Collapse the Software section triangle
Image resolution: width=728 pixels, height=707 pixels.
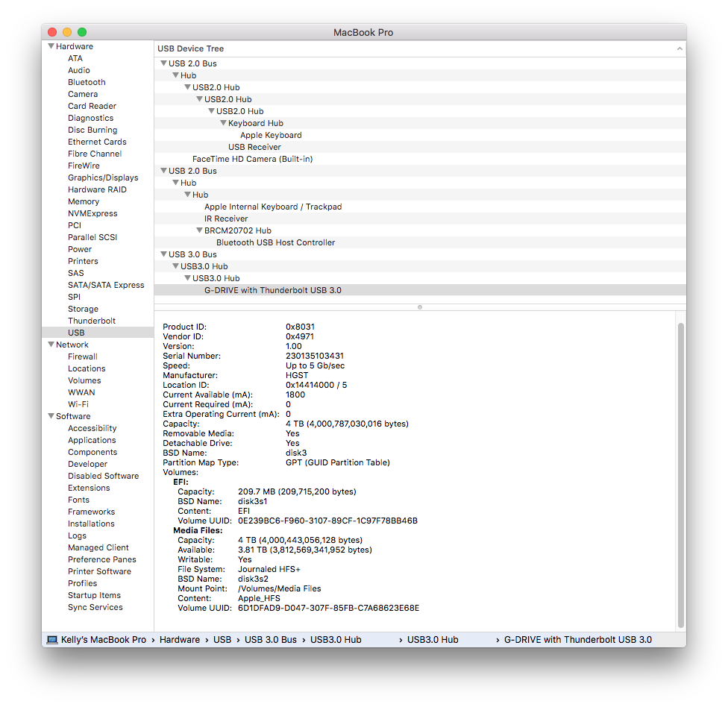pos(51,416)
